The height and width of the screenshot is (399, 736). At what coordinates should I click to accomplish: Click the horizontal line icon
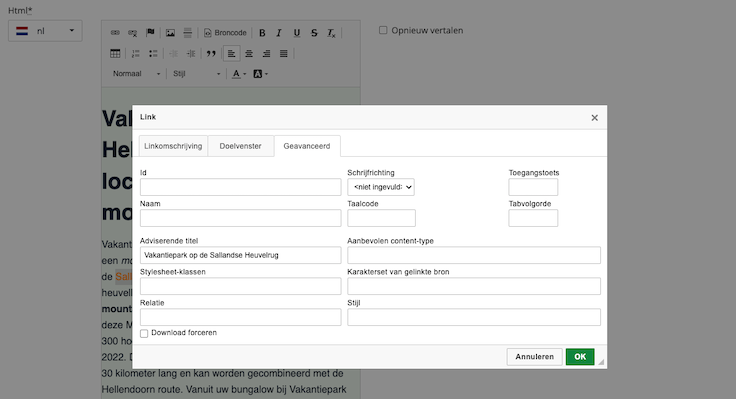point(188,33)
